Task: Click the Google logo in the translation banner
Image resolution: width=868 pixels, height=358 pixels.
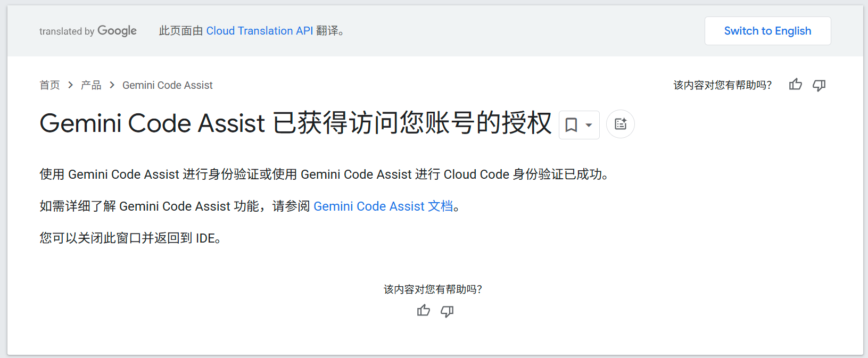Action: (117, 31)
